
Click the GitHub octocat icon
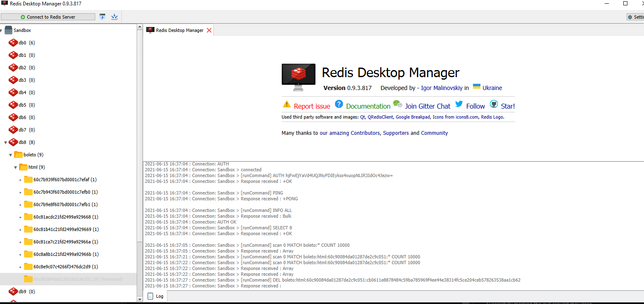[x=494, y=104]
